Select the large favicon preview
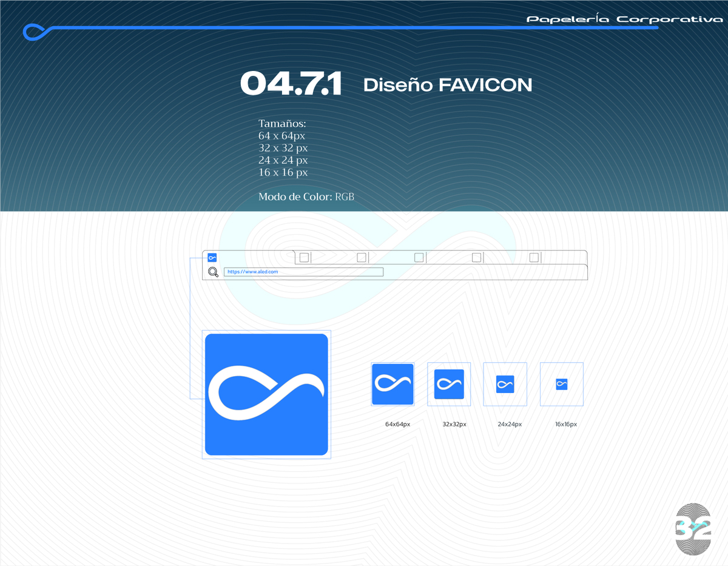728x566 pixels. click(266, 394)
